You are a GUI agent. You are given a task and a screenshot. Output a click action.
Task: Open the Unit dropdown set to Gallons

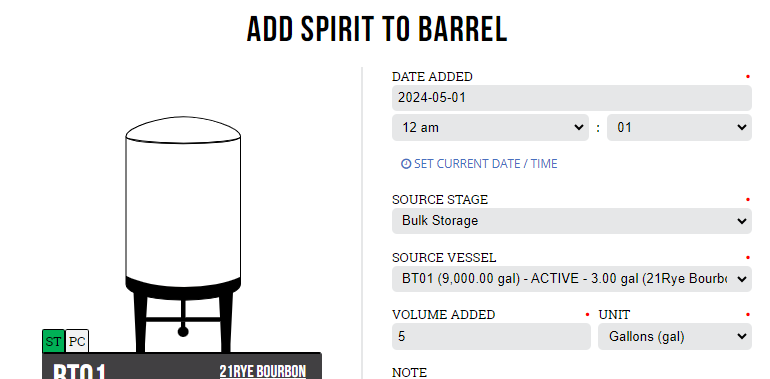coord(675,337)
